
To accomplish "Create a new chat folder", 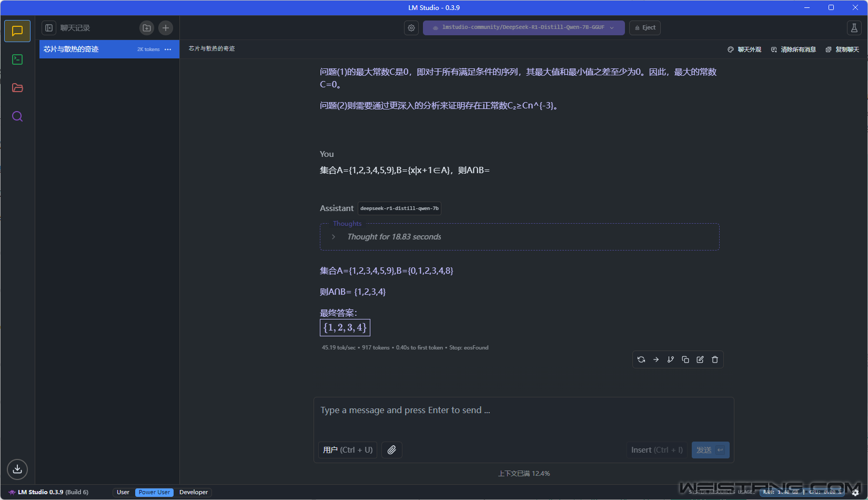I will [147, 28].
